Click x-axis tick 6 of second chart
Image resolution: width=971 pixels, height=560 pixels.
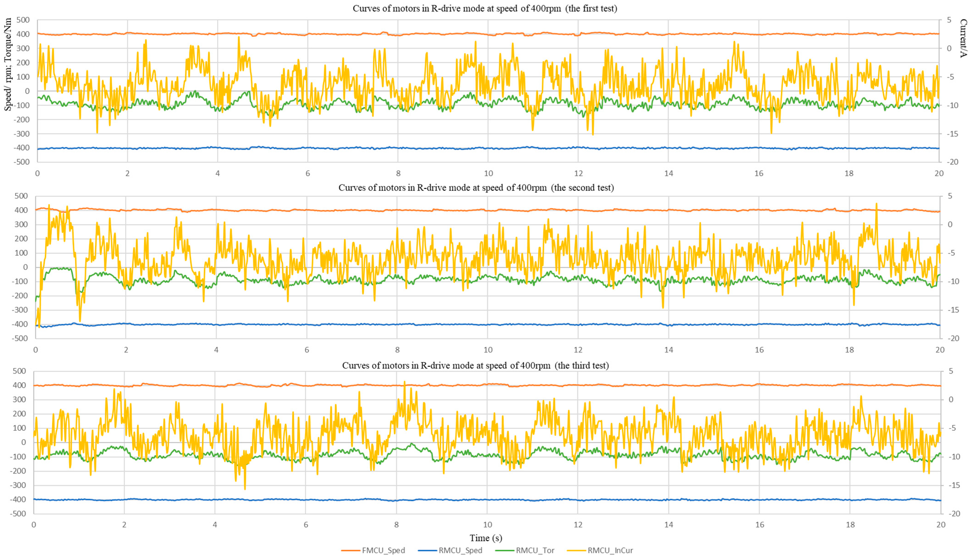(307, 350)
